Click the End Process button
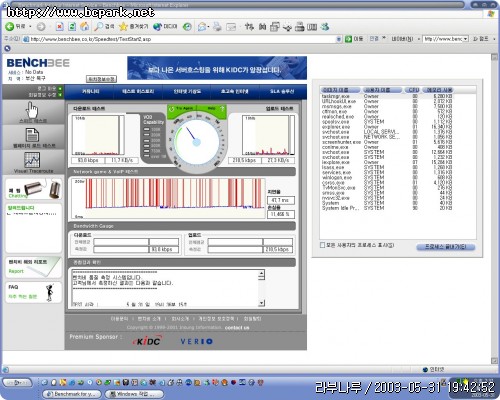Image resolution: width=500 pixels, height=400 pixels. [446, 247]
